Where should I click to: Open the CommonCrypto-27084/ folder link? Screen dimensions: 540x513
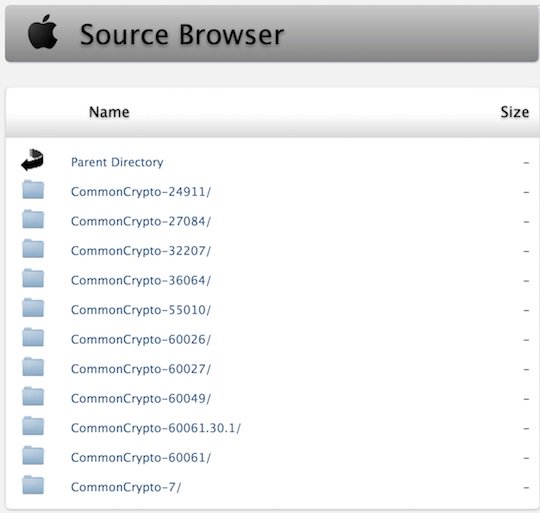[141, 221]
